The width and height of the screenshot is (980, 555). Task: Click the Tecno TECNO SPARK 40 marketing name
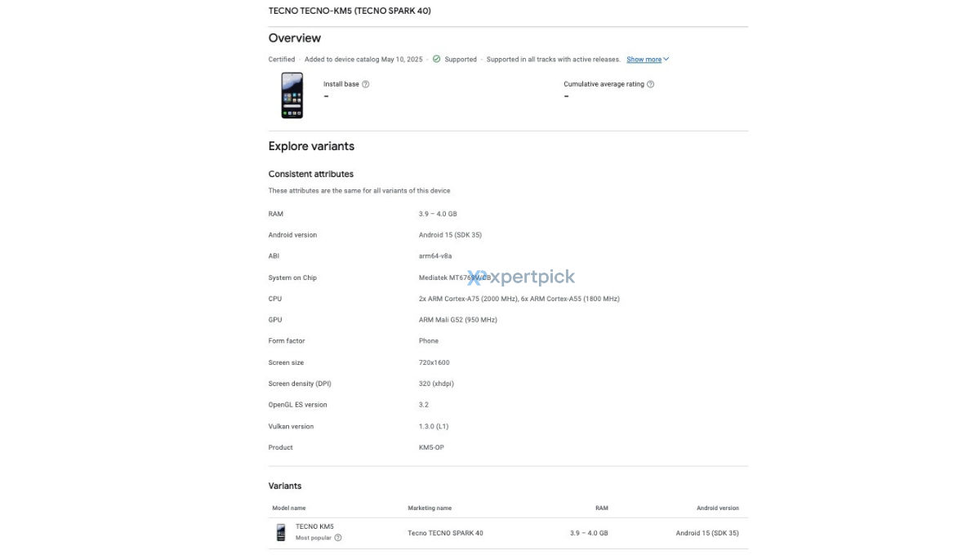[x=445, y=533]
